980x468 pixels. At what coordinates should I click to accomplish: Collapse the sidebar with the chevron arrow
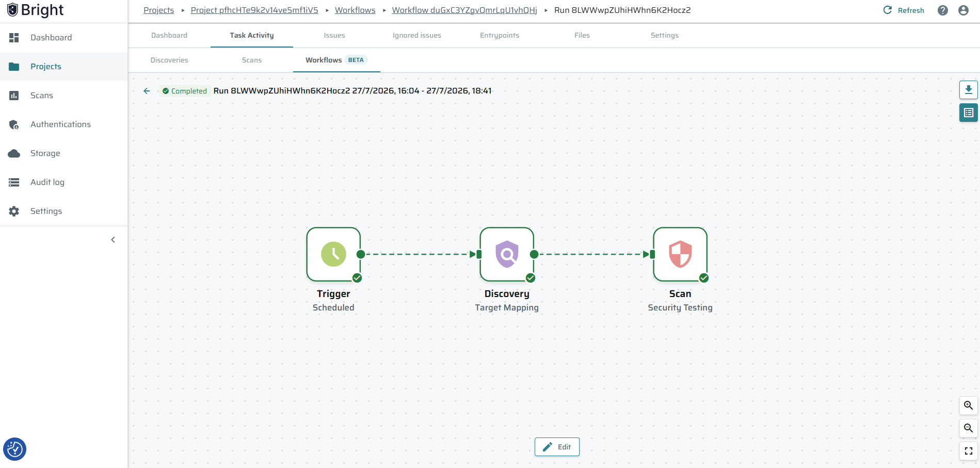tap(113, 240)
